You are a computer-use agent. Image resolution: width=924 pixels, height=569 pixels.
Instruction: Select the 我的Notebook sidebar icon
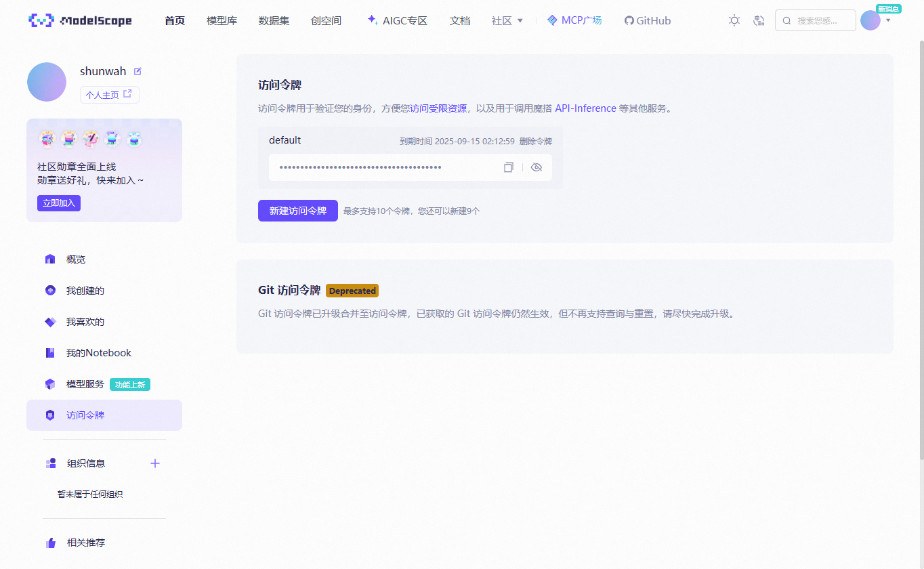click(50, 352)
